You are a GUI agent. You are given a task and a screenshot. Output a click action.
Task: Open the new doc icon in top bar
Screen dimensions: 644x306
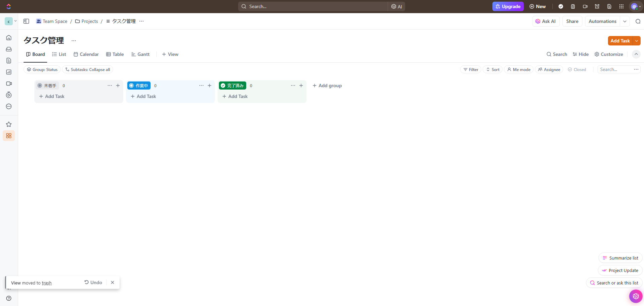(x=609, y=6)
